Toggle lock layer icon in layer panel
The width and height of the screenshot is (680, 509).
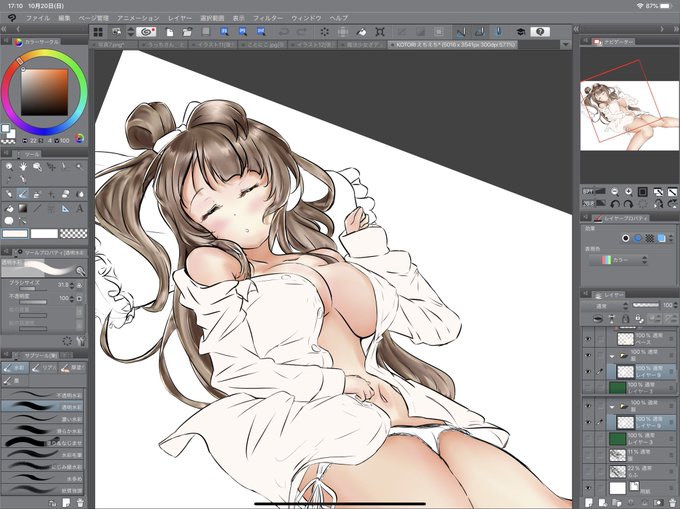pyautogui.click(x=625, y=320)
